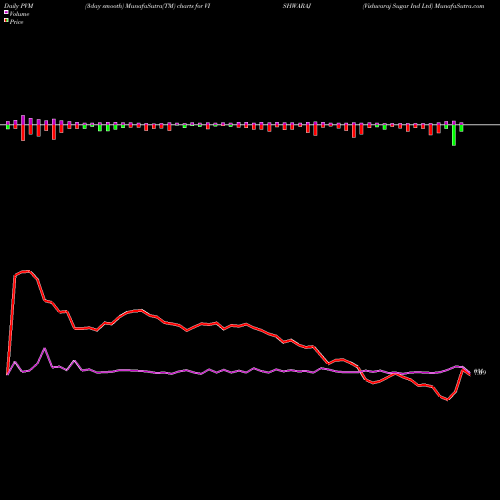
Task: Click the MunafaSutra.com watermark text at top right
Action: click(459, 6)
